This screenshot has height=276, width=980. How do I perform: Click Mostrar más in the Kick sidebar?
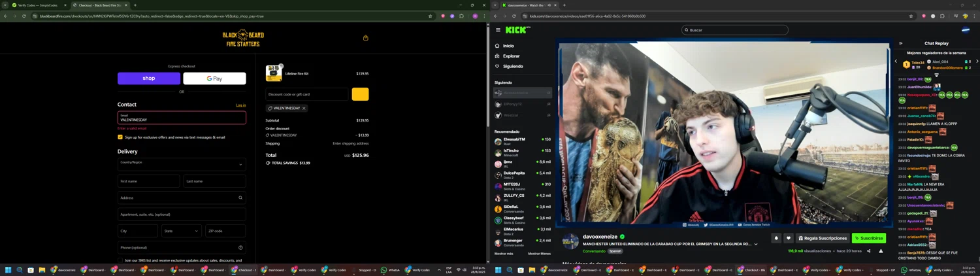(504, 254)
